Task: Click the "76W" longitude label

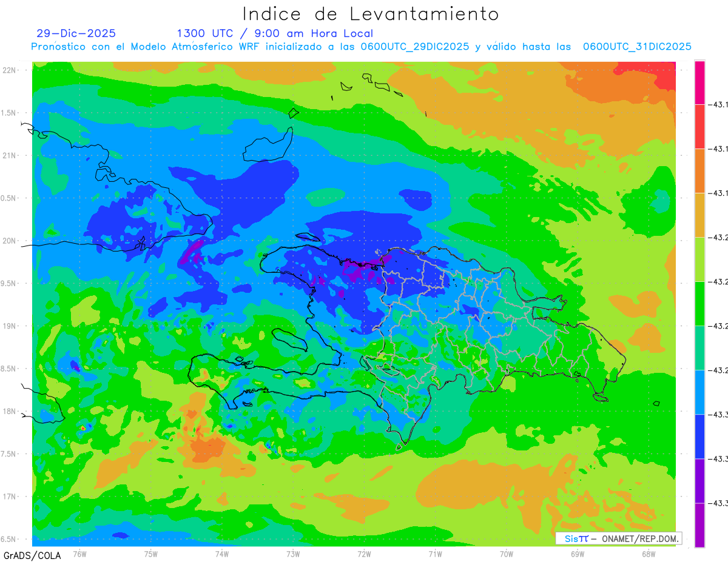Action: pyautogui.click(x=79, y=554)
